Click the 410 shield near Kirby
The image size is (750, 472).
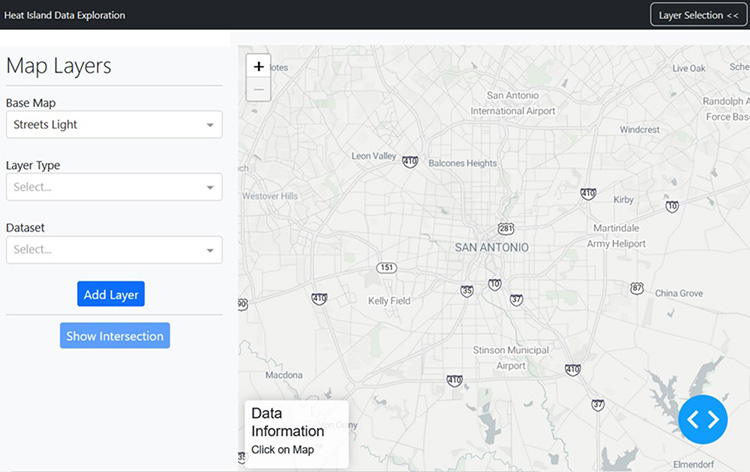(588, 194)
